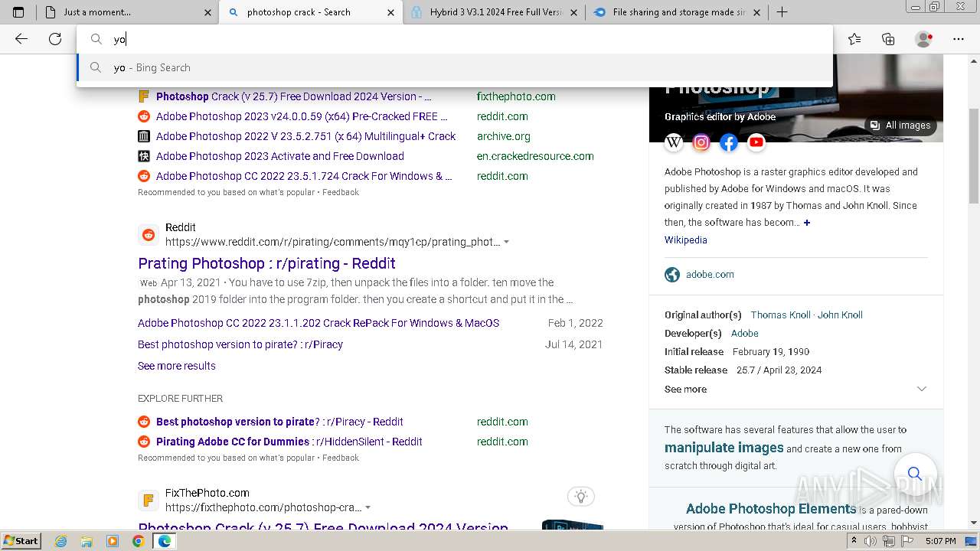Click the floating visual search magnifier button
The width and height of the screenshot is (980, 551).
914,474
